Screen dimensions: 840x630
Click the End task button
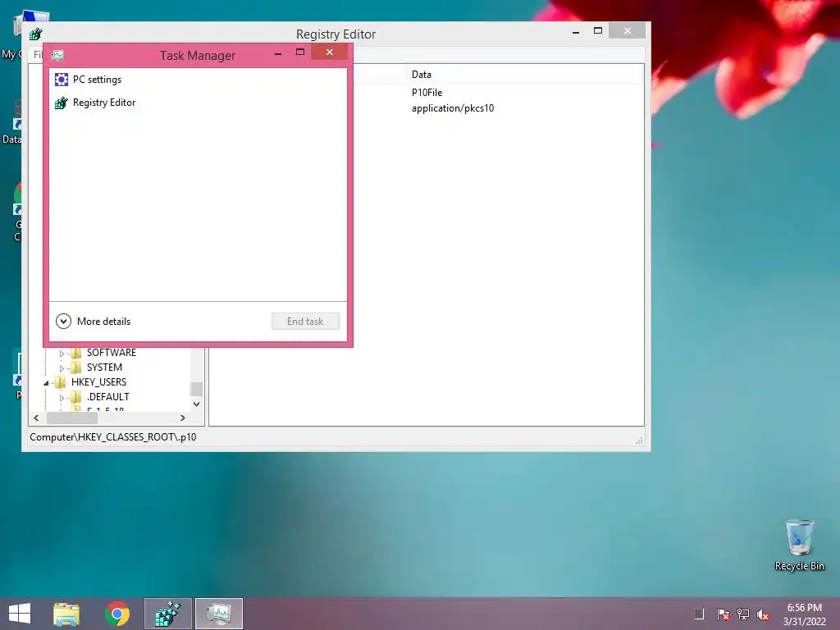[305, 321]
